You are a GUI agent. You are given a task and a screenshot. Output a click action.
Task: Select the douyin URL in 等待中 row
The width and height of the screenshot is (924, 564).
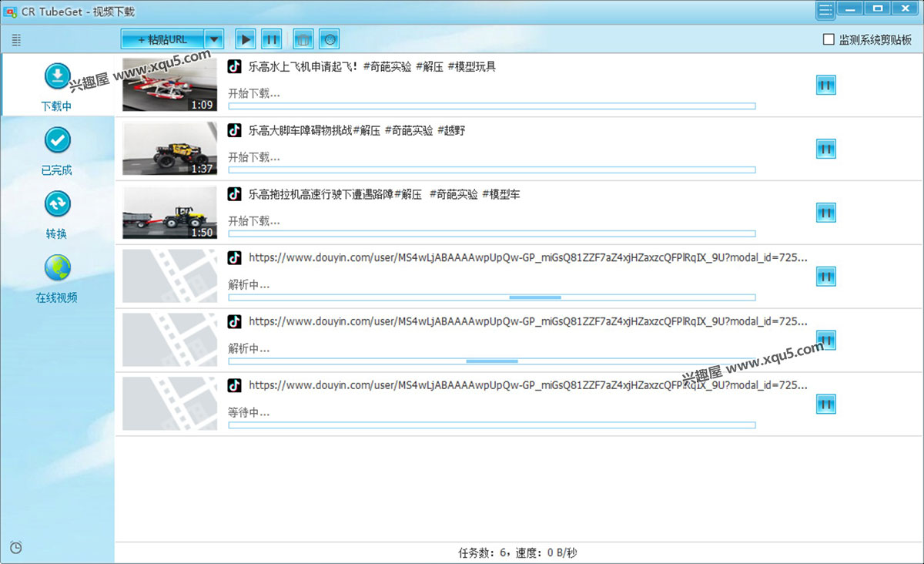click(x=528, y=385)
